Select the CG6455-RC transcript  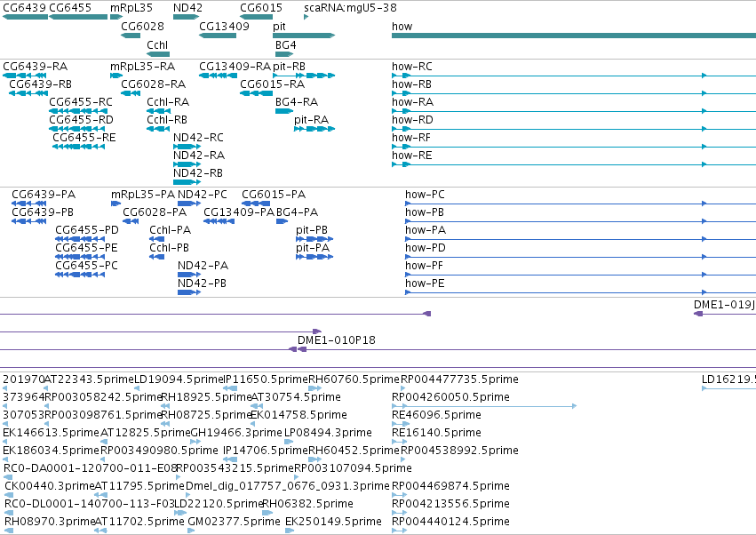tap(78, 111)
